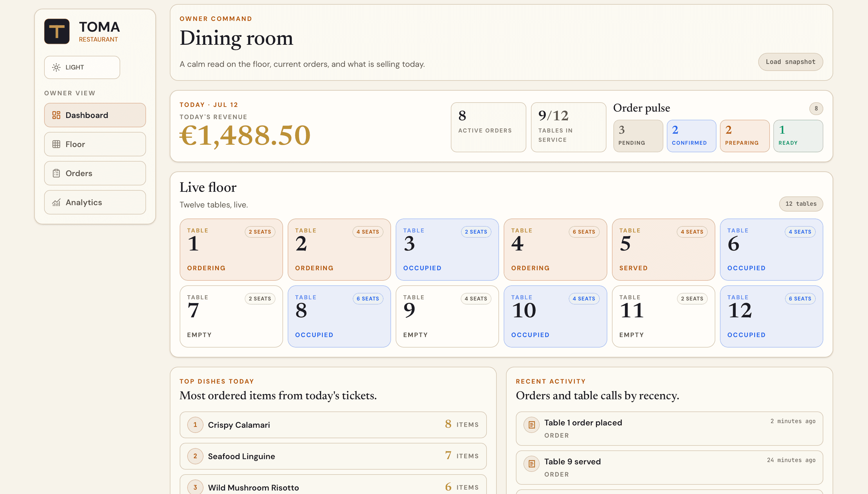Click the 2 minutes ago timestamp
This screenshot has width=868, height=494.
click(793, 421)
